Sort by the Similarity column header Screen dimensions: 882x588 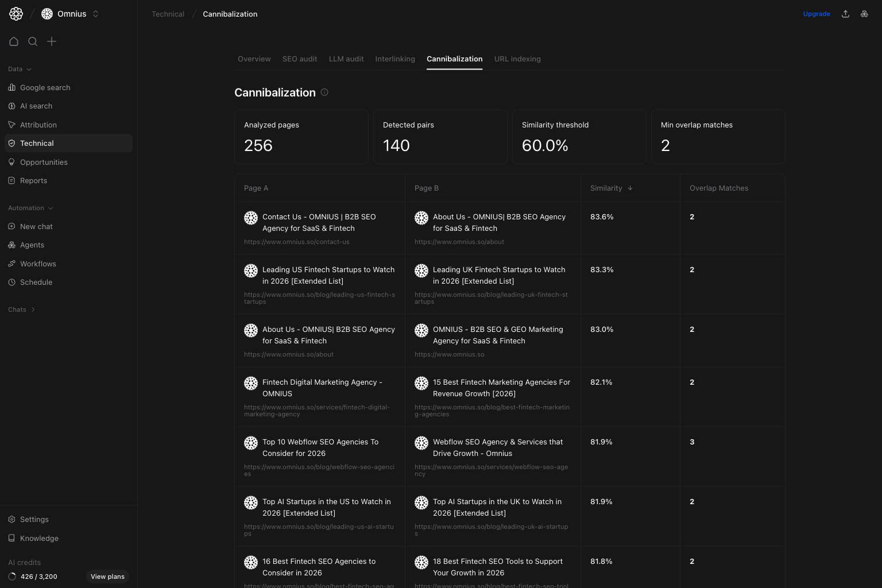pos(612,188)
